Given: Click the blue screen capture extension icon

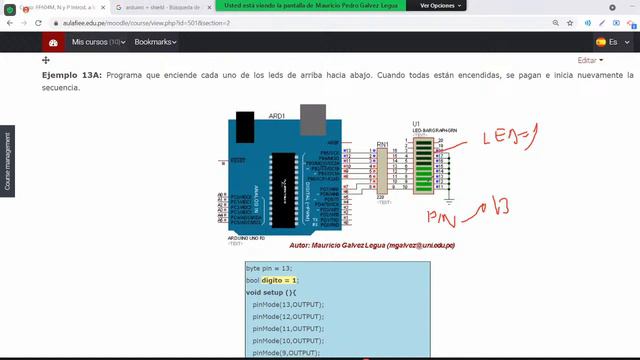Looking at the screenshot, I should [x=616, y=23].
